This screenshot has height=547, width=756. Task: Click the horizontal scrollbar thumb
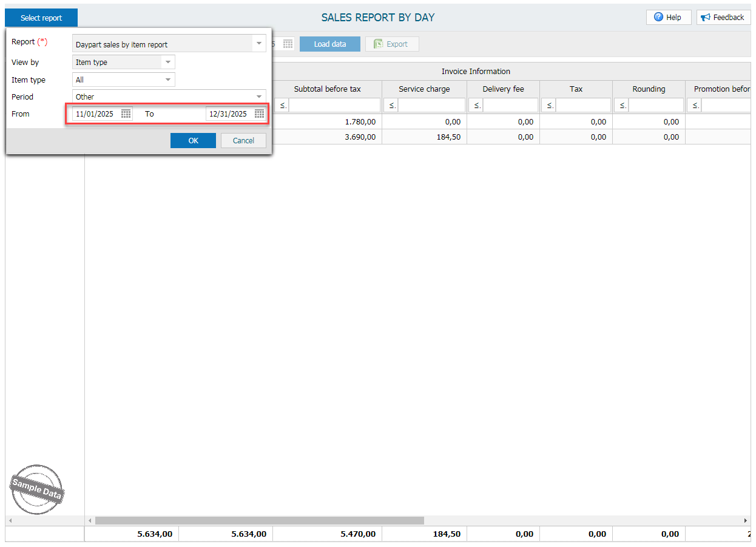point(259,521)
